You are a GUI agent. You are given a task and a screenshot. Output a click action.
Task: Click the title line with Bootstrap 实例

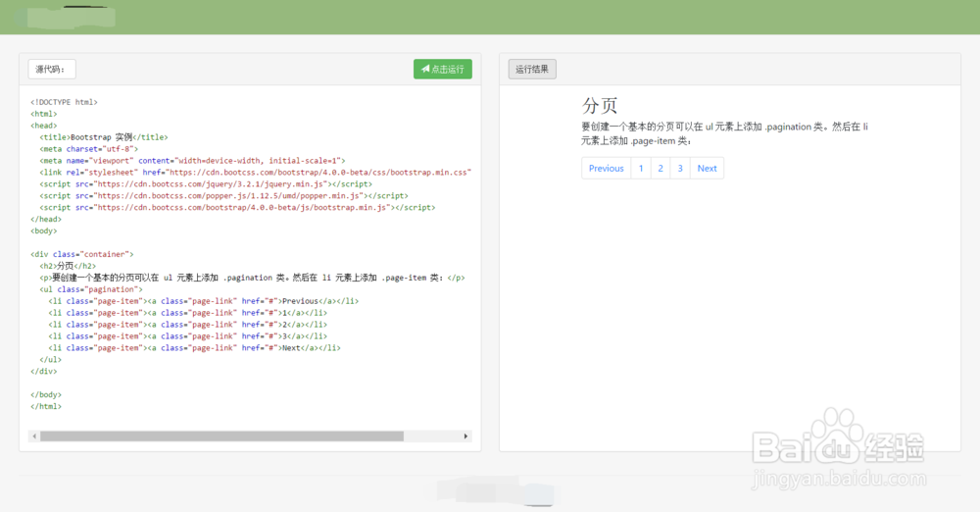point(104,137)
